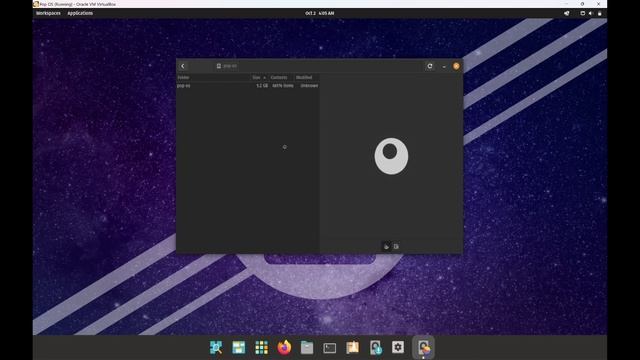This screenshot has height=360, width=640.
Task: Open the volume icon in top bar
Action: (x=591, y=13)
